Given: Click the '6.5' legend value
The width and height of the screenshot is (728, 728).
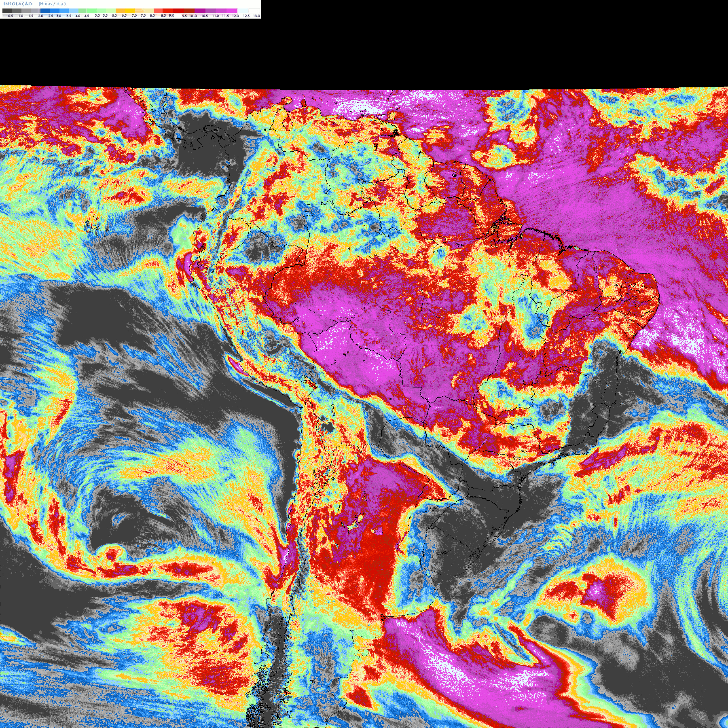Looking at the screenshot, I should click(124, 15).
